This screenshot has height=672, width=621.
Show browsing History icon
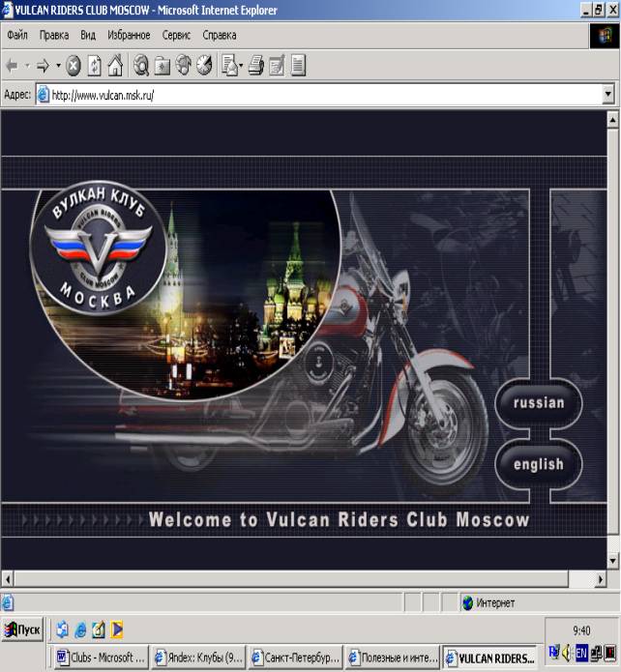tap(204, 66)
